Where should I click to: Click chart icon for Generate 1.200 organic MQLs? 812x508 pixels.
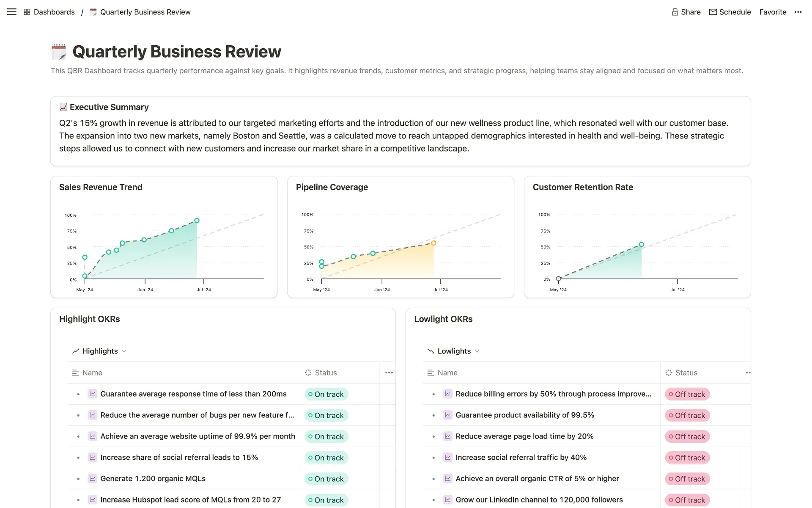[93, 478]
